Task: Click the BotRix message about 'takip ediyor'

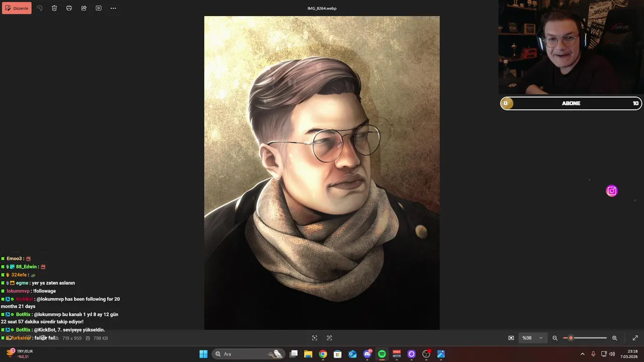Action: coord(60,318)
